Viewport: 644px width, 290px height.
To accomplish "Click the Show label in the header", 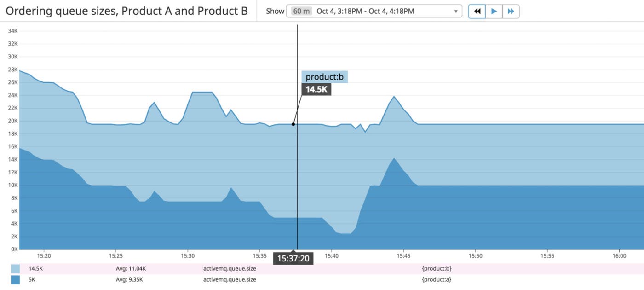I will pyautogui.click(x=275, y=11).
